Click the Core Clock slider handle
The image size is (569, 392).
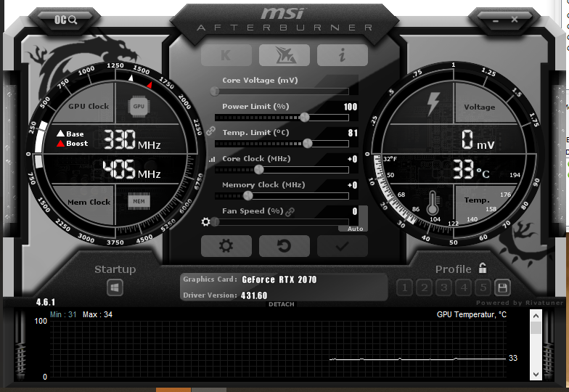point(258,170)
